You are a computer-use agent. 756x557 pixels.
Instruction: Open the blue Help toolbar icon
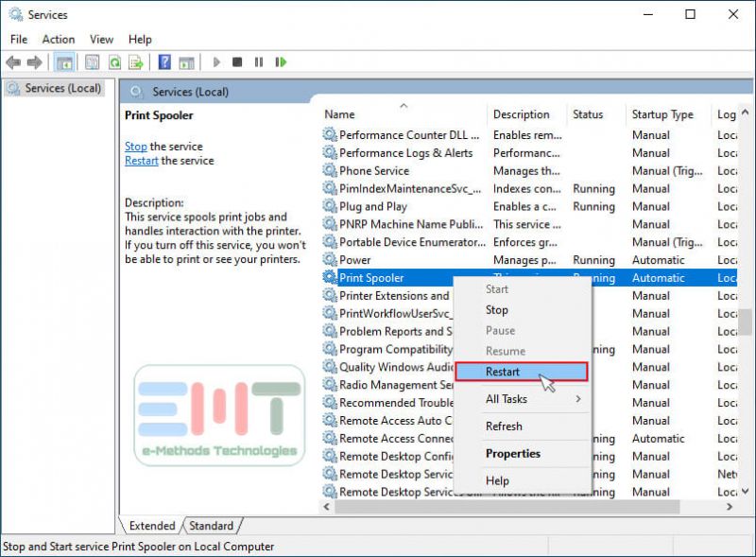click(x=164, y=62)
